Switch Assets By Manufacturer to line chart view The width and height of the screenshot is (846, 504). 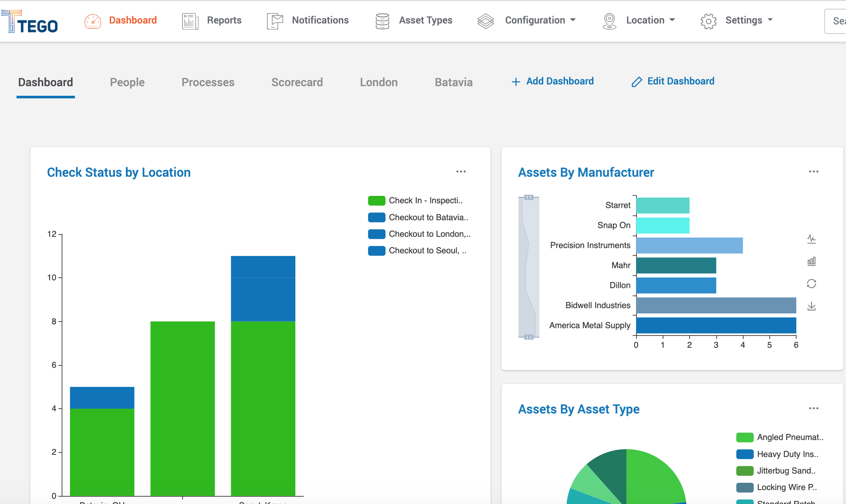(x=812, y=239)
